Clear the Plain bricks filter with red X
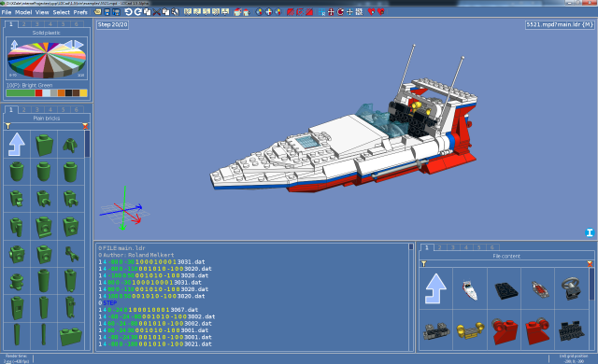Image resolution: width=598 pixels, height=364 pixels. [85, 126]
